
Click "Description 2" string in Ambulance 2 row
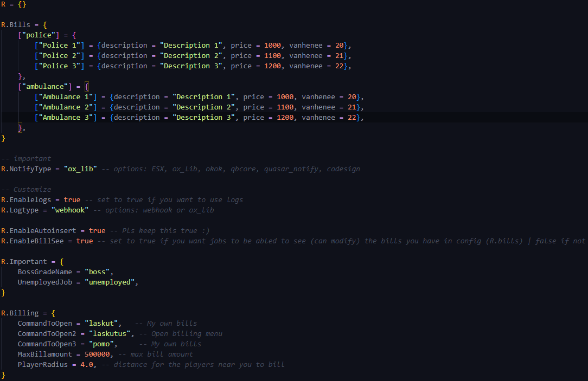pos(203,107)
